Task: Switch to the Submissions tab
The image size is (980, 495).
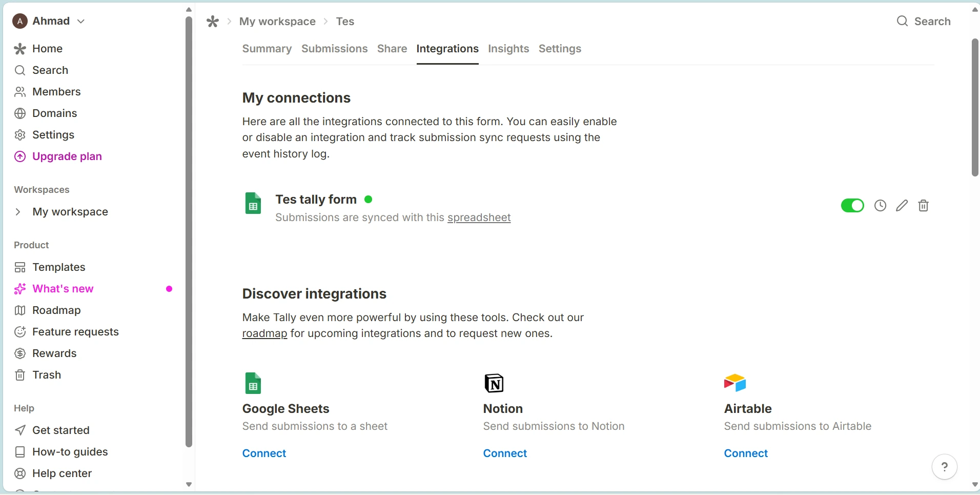Action: [x=334, y=49]
